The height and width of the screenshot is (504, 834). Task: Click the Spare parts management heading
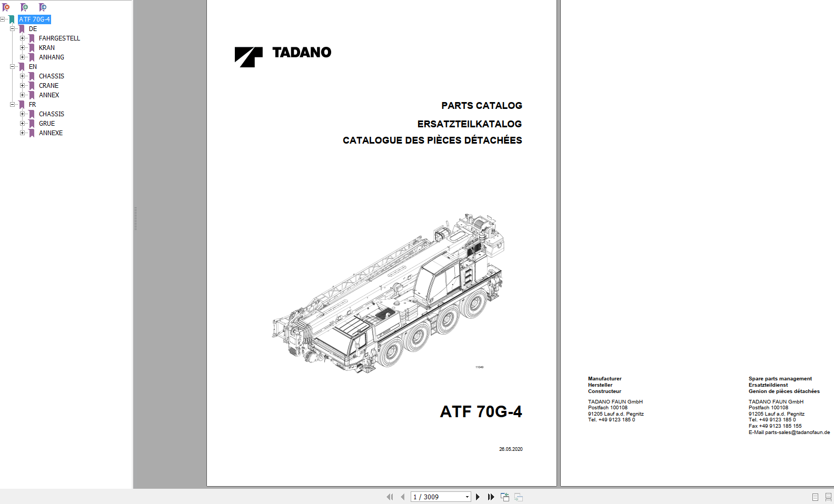[x=780, y=379]
